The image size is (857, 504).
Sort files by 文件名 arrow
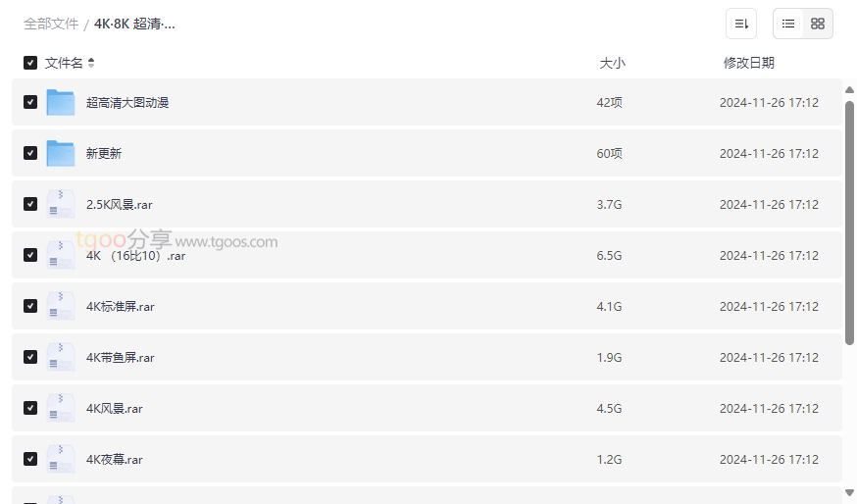91,63
